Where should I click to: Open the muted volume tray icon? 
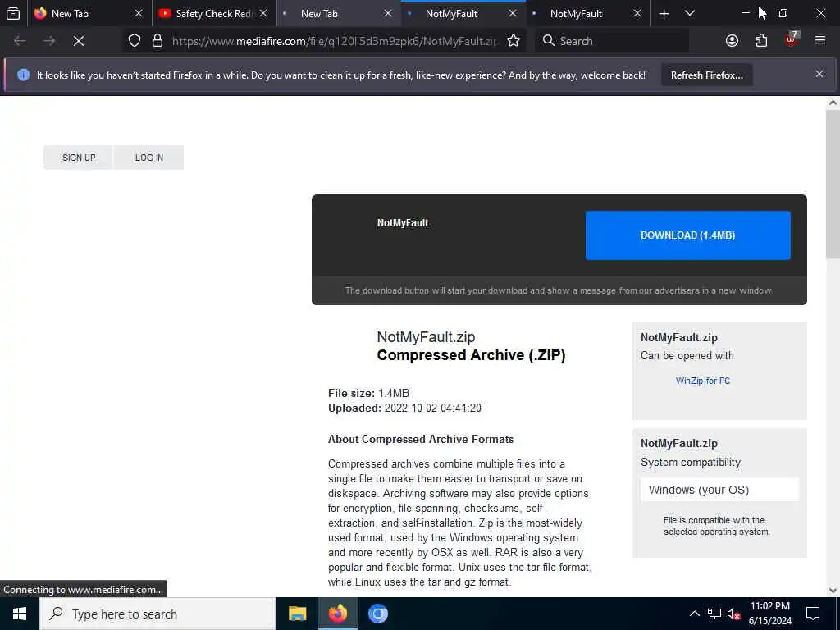pyautogui.click(x=733, y=614)
